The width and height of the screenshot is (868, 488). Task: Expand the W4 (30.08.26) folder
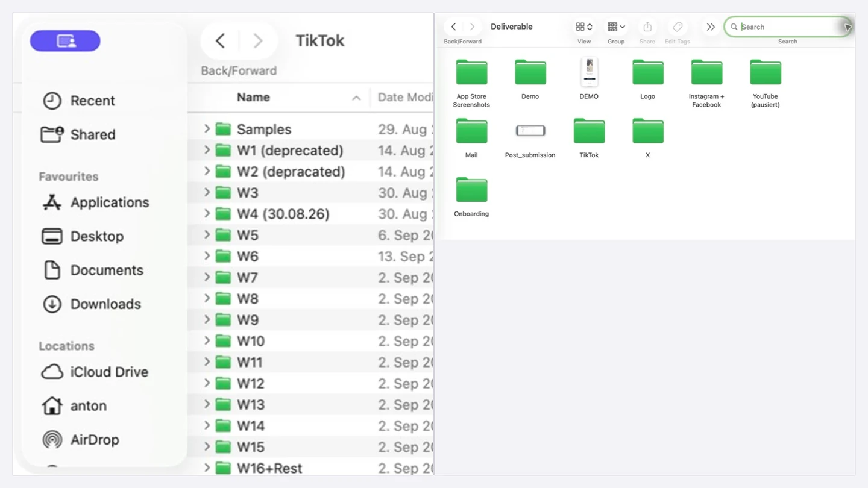pyautogui.click(x=207, y=214)
